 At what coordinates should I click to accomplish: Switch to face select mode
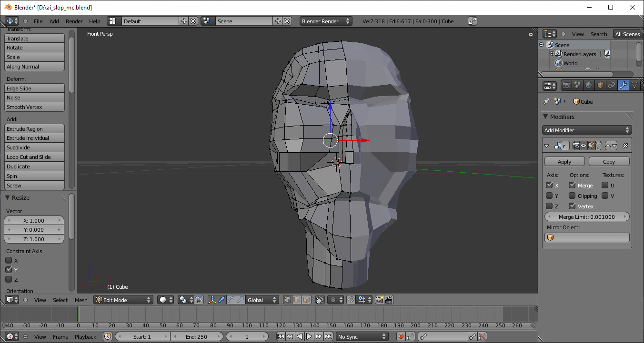pos(306,300)
